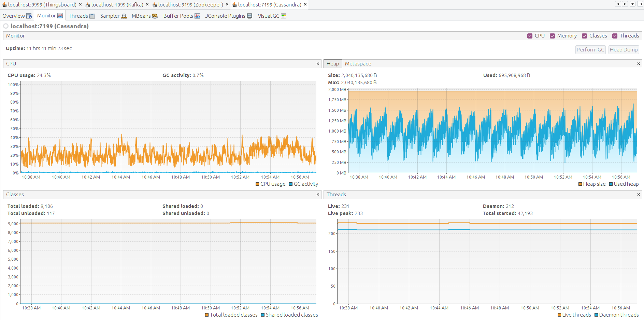Open the Overview tab icon

(29, 16)
